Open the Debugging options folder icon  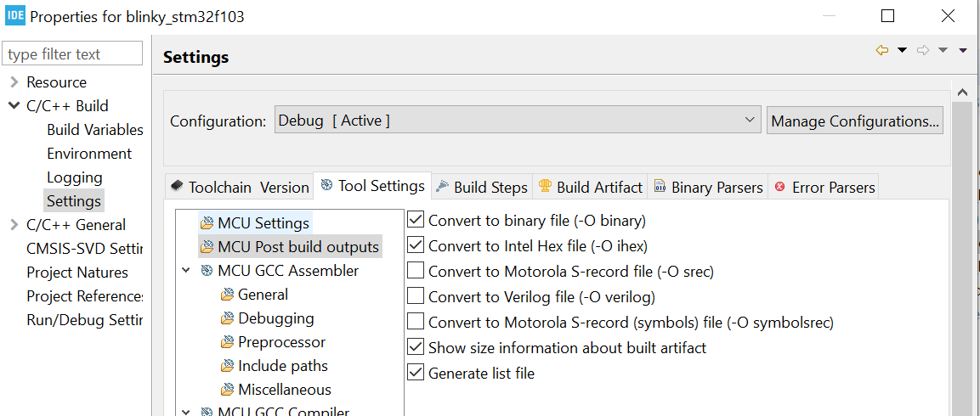(227, 318)
